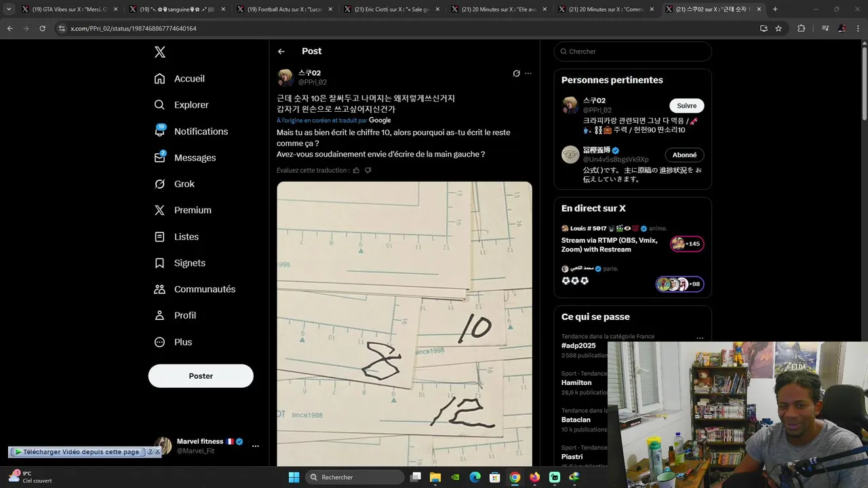Click the Marvel fitness account avatar
Viewport: 868px width, 488px height.
[x=163, y=446]
